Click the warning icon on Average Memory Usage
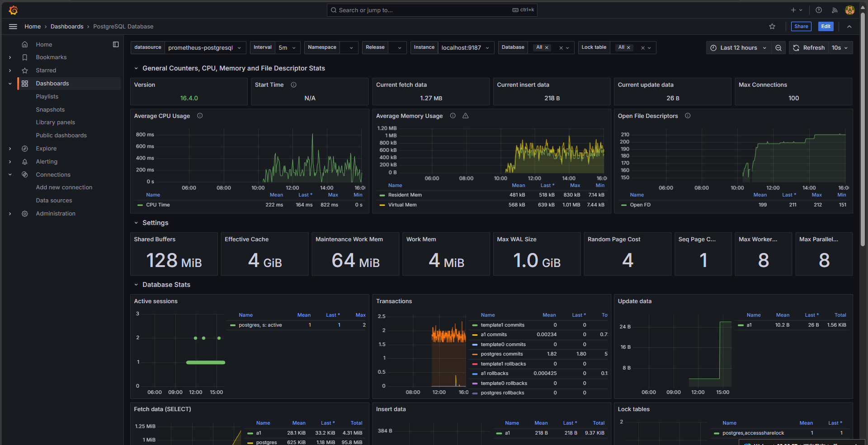 coord(465,116)
